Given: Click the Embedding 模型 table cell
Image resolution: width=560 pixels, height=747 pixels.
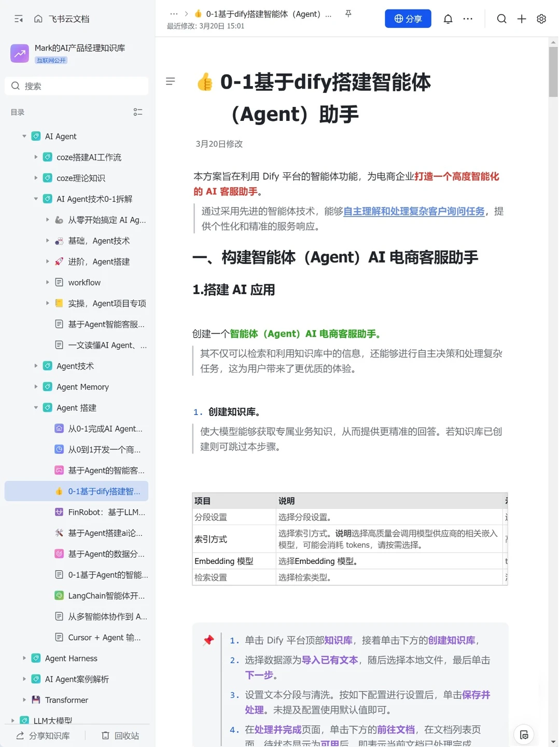Looking at the screenshot, I should tap(234, 561).
